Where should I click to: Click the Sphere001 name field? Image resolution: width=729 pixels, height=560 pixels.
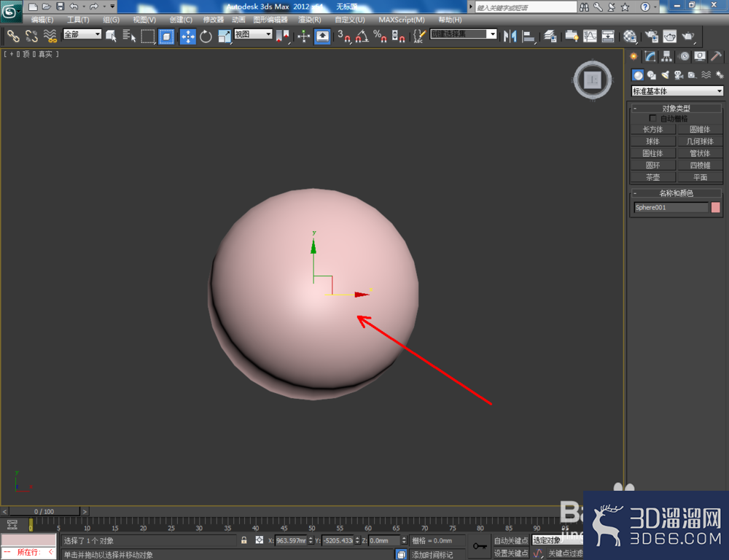[671, 207]
